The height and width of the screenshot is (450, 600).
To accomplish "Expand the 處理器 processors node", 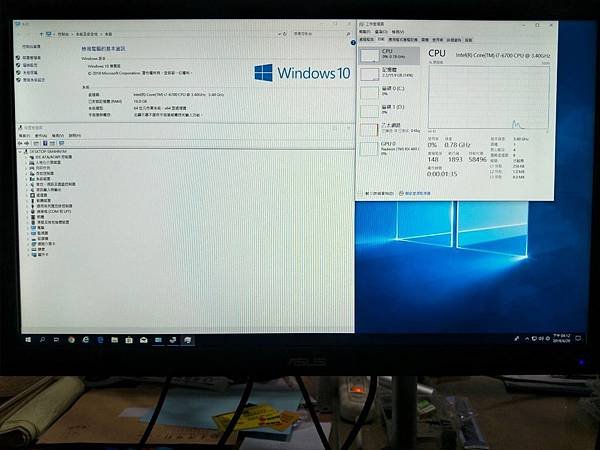I will click(27, 196).
